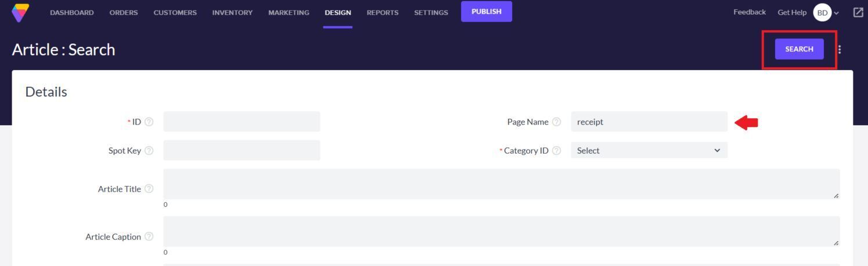This screenshot has height=266, width=868.
Task: Click the help icon next to ID
Action: pos(149,122)
